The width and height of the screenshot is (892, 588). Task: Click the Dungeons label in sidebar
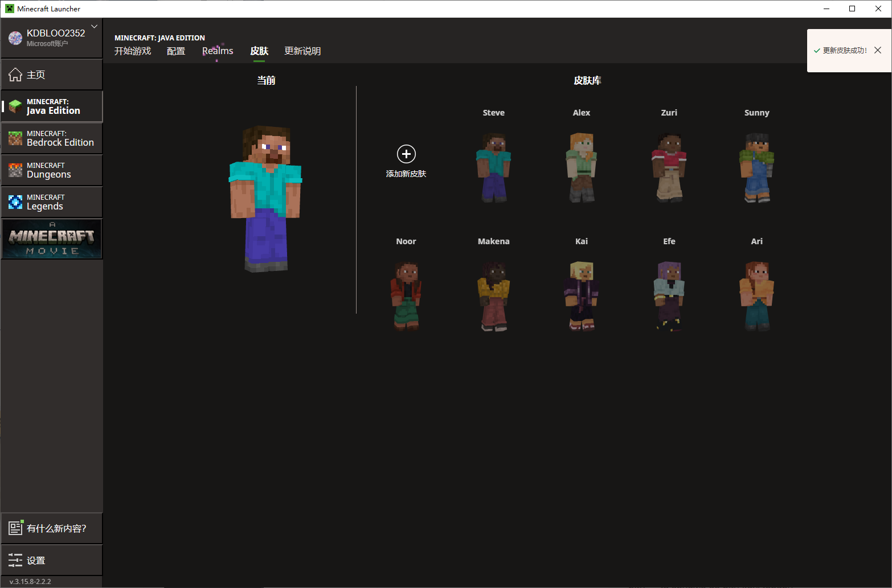[x=49, y=175]
